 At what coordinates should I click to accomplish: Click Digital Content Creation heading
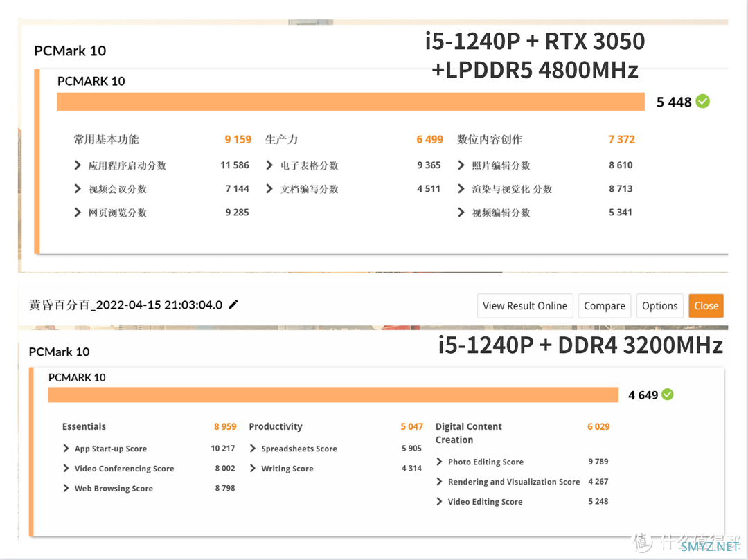(468, 433)
